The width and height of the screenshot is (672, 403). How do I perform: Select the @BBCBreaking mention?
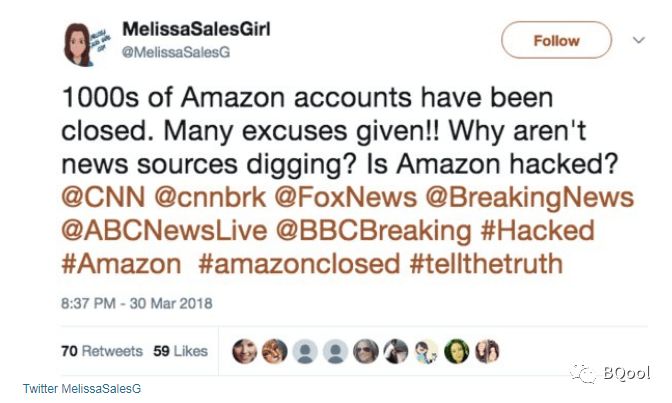click(364, 230)
